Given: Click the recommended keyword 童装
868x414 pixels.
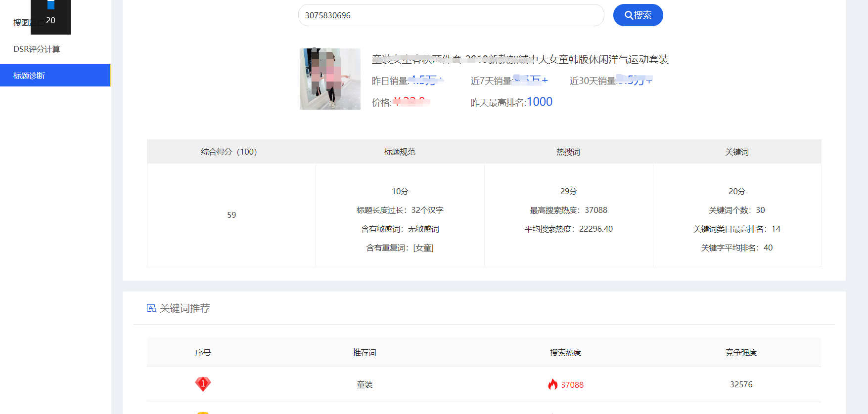Looking at the screenshot, I should click(x=365, y=384).
